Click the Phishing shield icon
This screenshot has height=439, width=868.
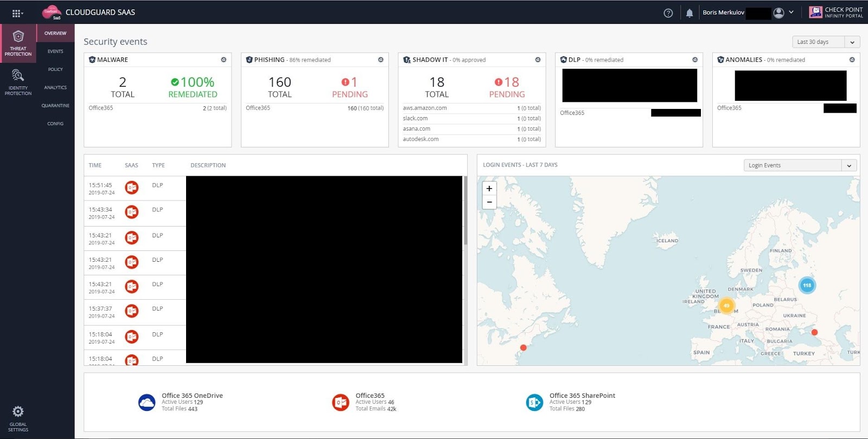[249, 60]
